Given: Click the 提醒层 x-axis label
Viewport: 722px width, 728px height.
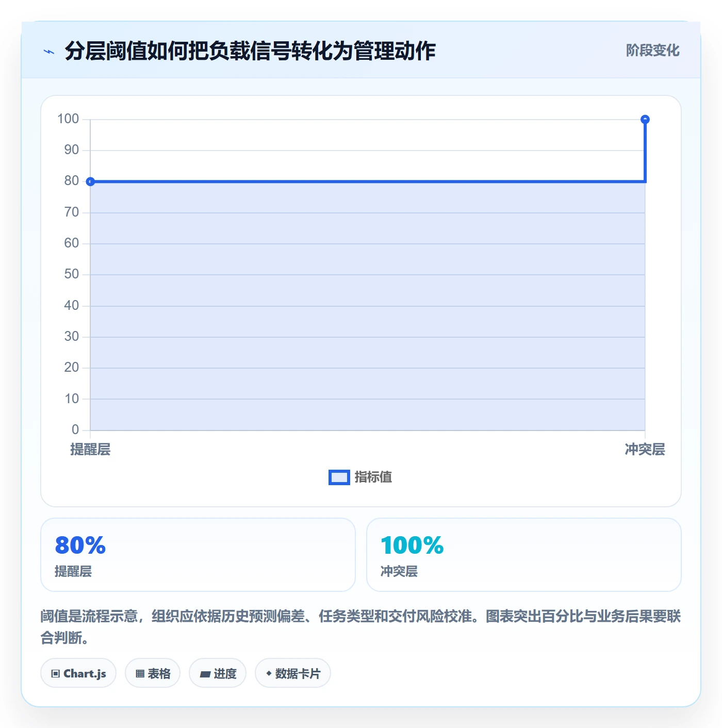Looking at the screenshot, I should click(x=90, y=450).
